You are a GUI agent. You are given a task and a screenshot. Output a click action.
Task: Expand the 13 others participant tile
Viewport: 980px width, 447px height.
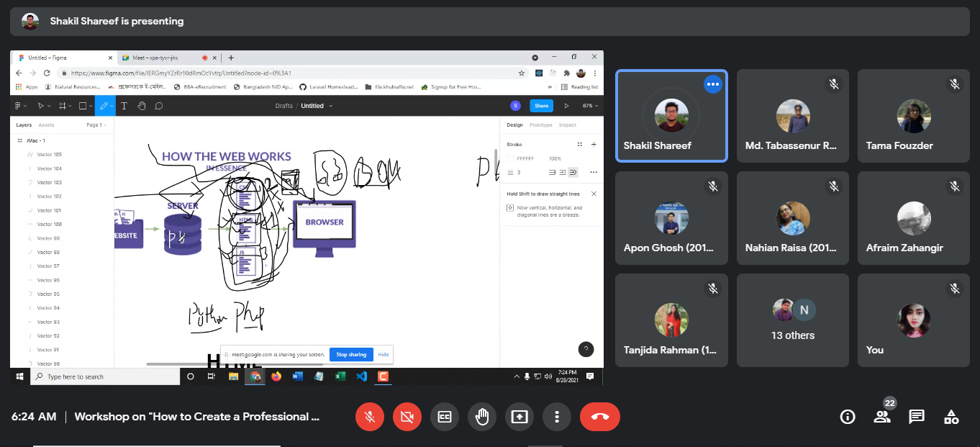click(x=792, y=320)
